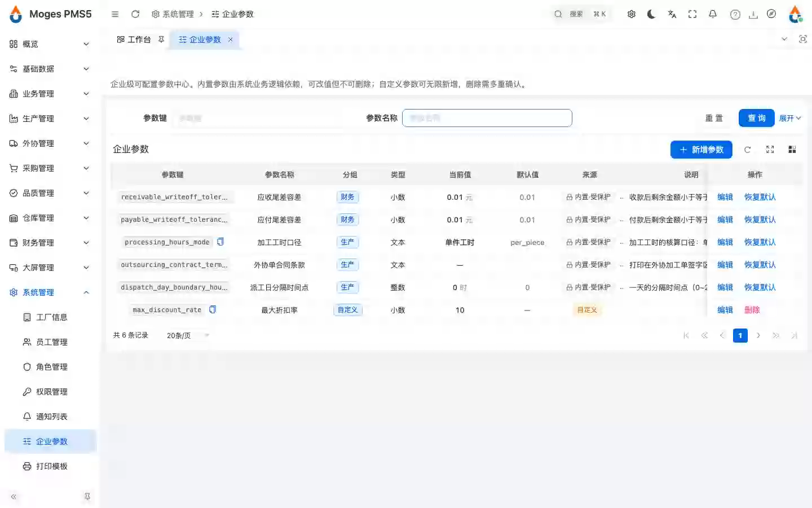The height and width of the screenshot is (508, 812).
Task: Click the compass icon in header
Action: (771, 14)
